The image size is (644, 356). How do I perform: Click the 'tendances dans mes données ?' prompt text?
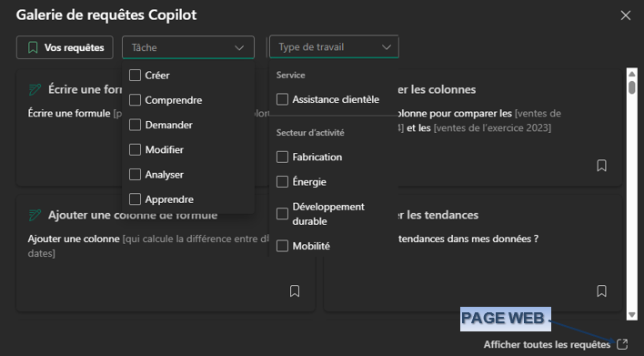tap(468, 239)
